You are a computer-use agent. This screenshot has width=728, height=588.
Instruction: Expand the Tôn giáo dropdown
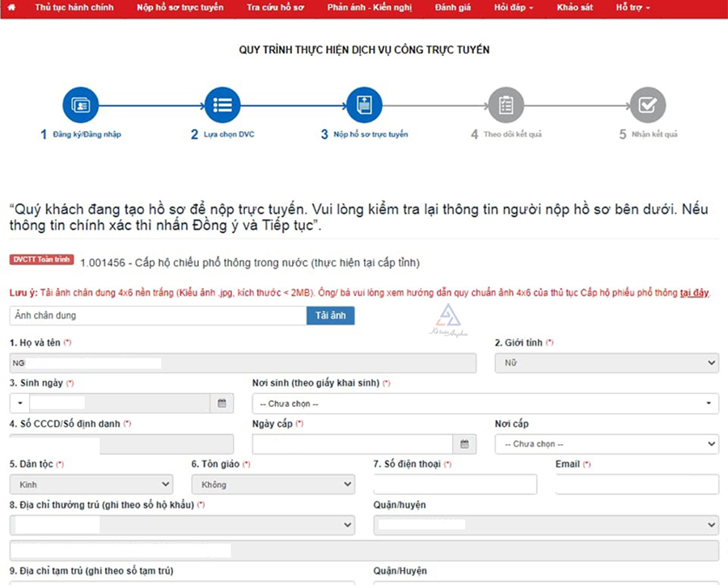point(273,484)
